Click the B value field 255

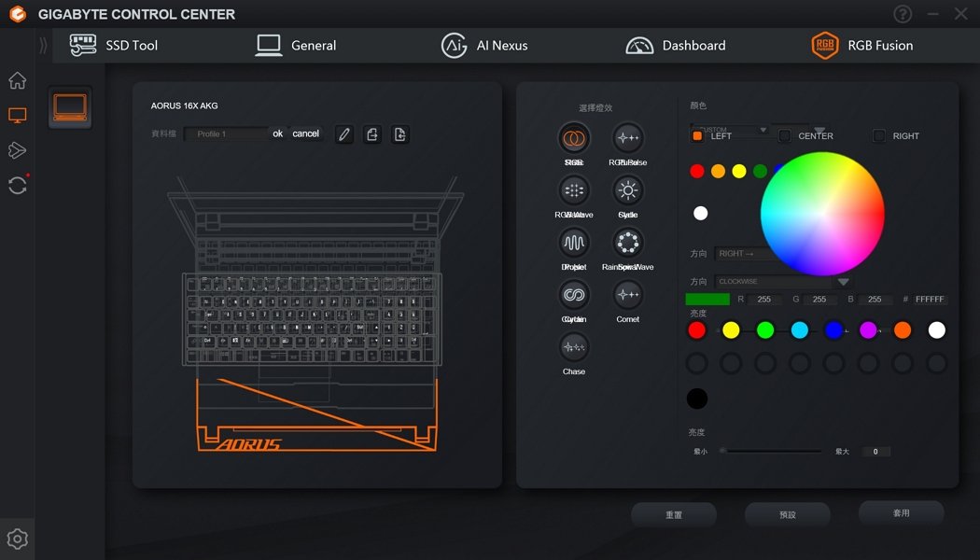875,300
